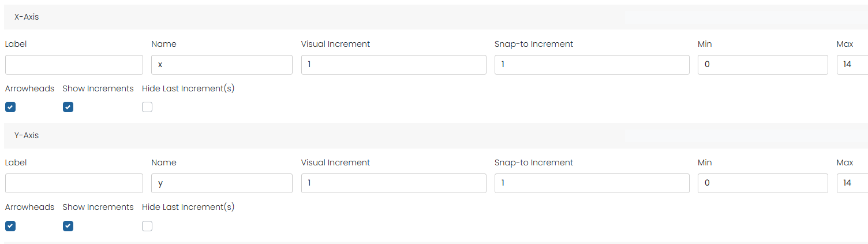Toggle X-Axis Show Increments checkbox
This screenshot has height=244, width=868.
[x=68, y=107]
